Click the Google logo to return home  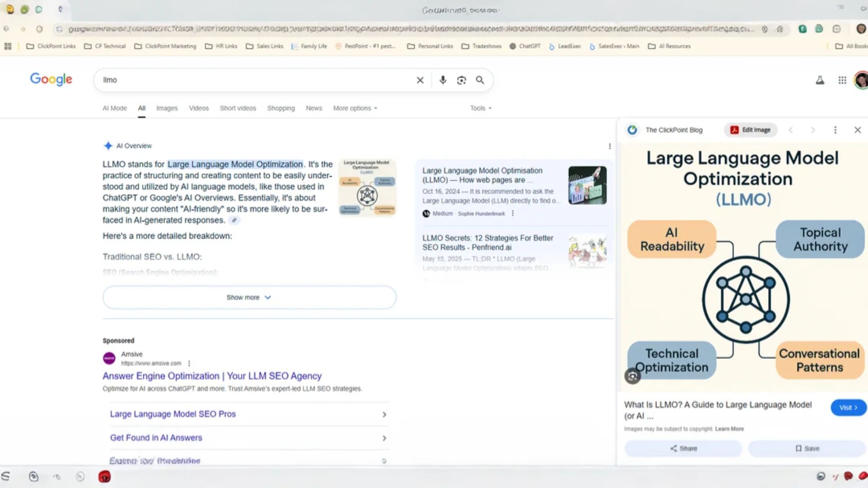[51, 80]
